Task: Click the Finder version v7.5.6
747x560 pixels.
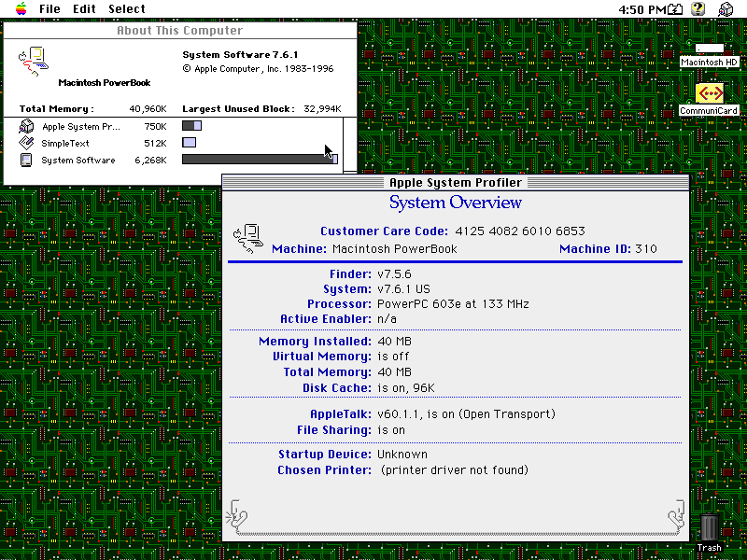Action: point(394,274)
